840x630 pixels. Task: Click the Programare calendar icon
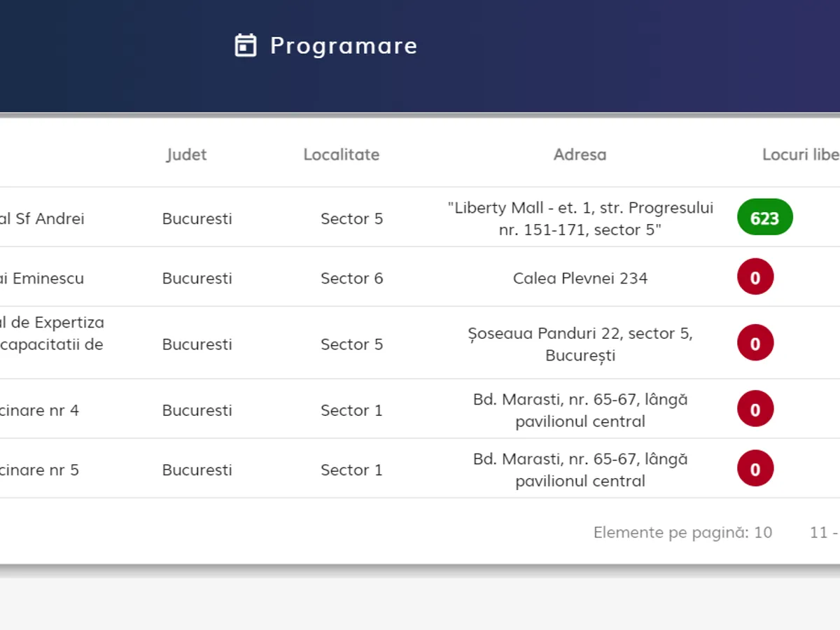click(245, 45)
